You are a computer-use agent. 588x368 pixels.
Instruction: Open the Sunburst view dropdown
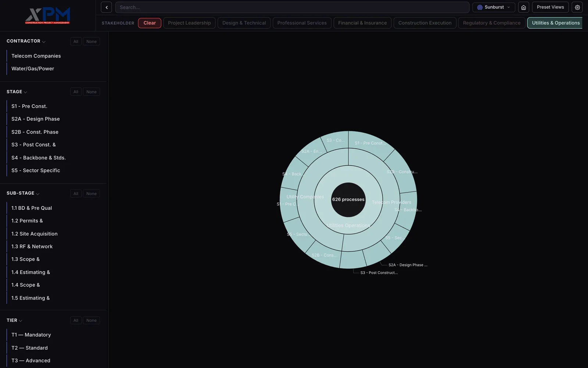pos(494,7)
